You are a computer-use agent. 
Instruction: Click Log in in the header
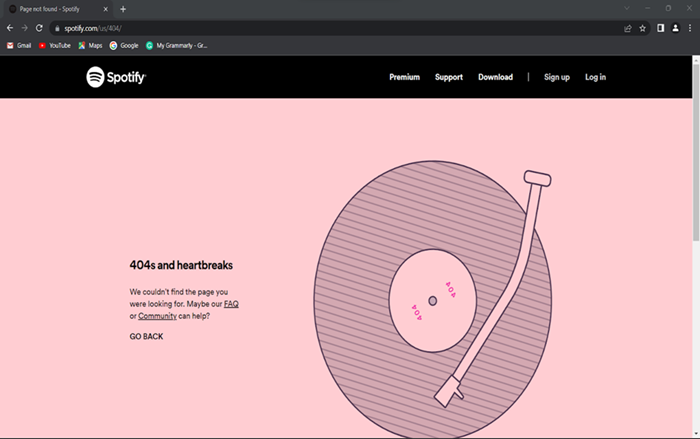(x=596, y=77)
